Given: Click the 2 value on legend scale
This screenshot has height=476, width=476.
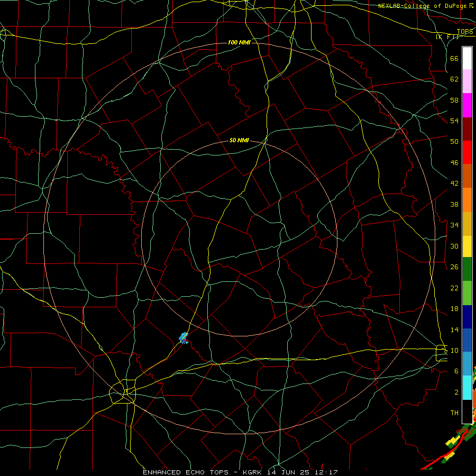Looking at the screenshot, I should click(x=456, y=392).
